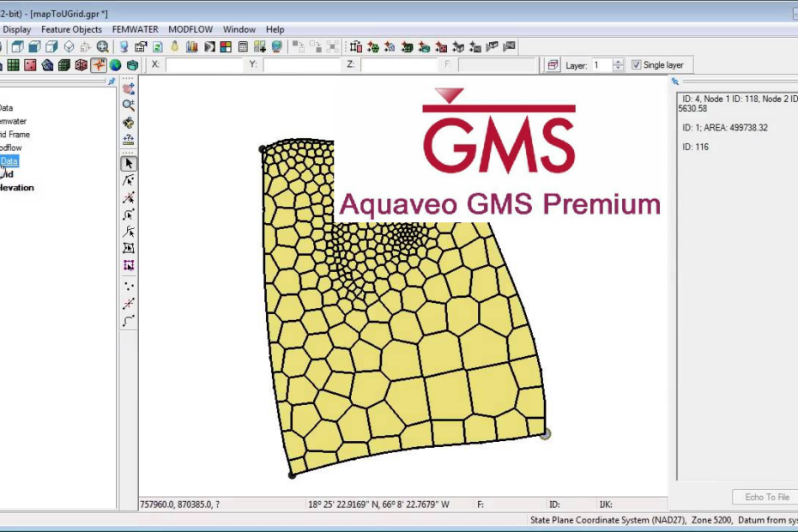Click the Frame (zoom to extents) magnifier icon

103,47
